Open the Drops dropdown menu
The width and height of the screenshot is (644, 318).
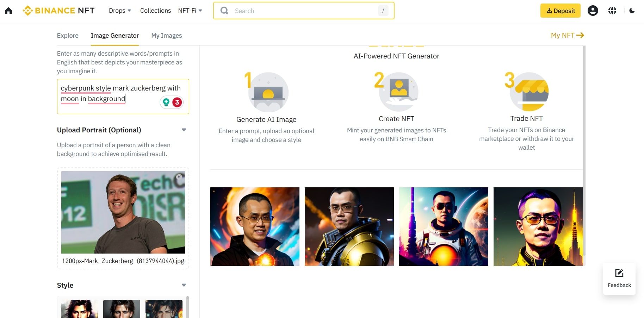120,11
